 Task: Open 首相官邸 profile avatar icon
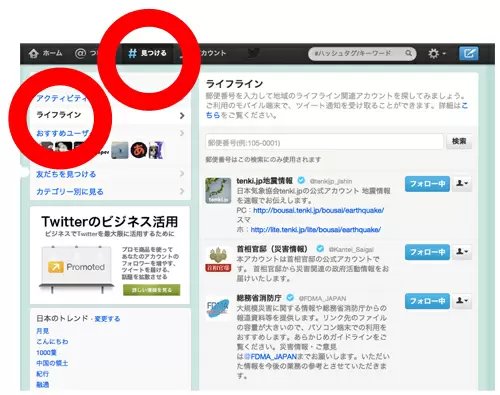coord(218,259)
